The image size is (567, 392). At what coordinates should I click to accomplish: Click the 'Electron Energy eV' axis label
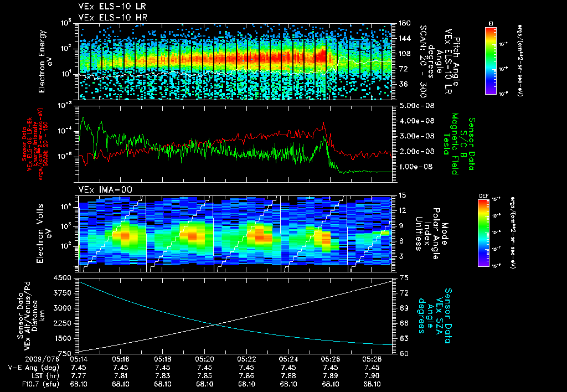click(x=45, y=61)
